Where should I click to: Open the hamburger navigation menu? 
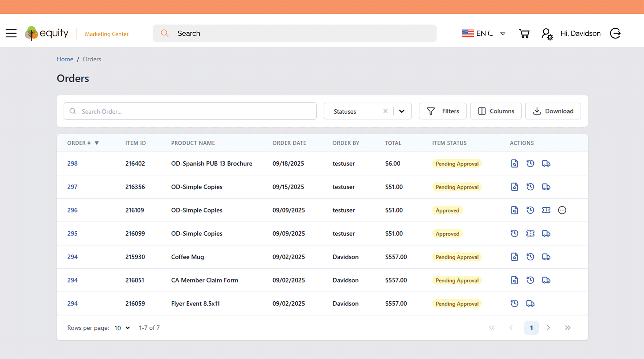(x=11, y=33)
